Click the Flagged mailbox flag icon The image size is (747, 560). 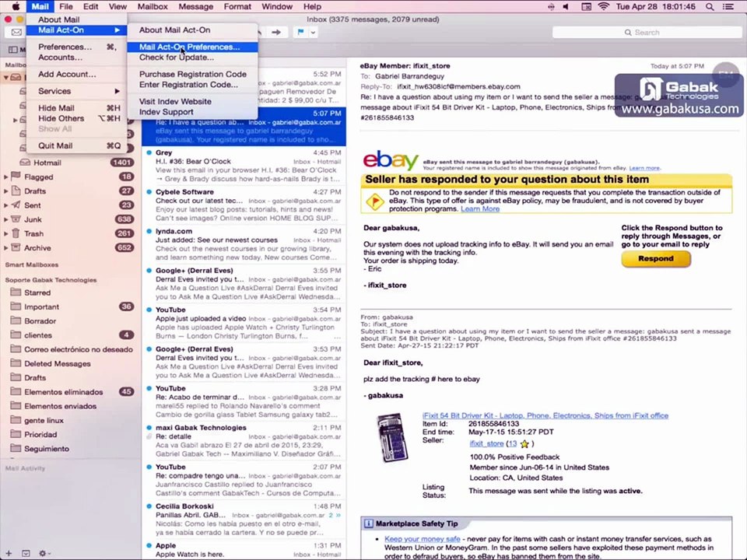[16, 177]
